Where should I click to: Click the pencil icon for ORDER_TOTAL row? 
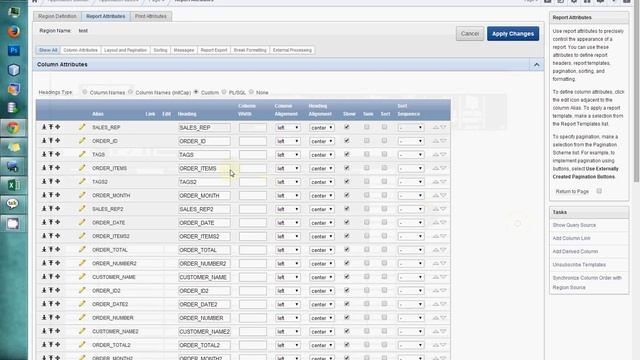click(x=82, y=249)
